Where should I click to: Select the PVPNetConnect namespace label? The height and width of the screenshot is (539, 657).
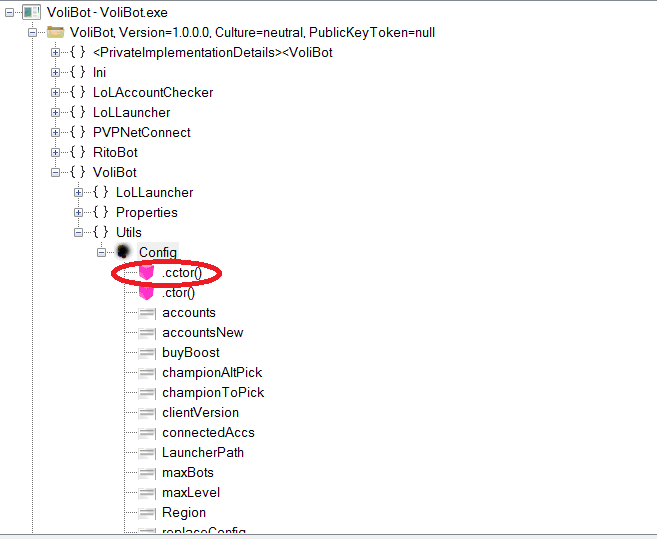[142, 132]
